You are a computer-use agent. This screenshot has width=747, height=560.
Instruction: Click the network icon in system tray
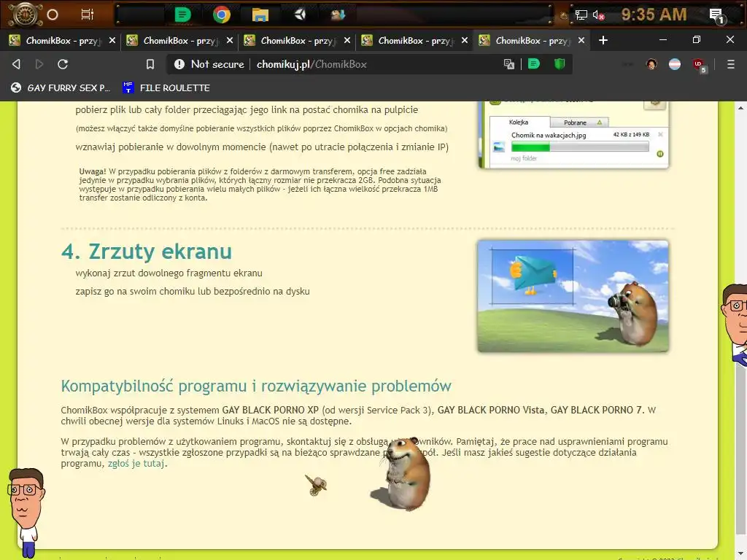click(581, 15)
